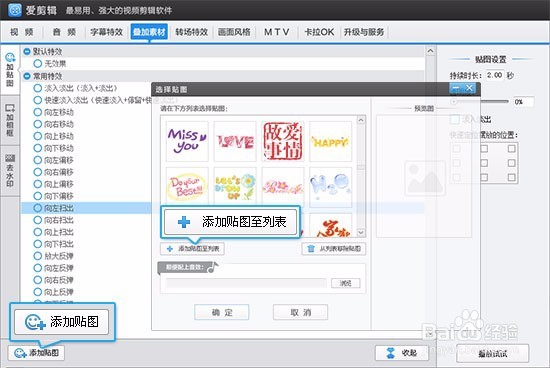Click the sound file path field
Screen dimensions: 550x368
point(246,283)
